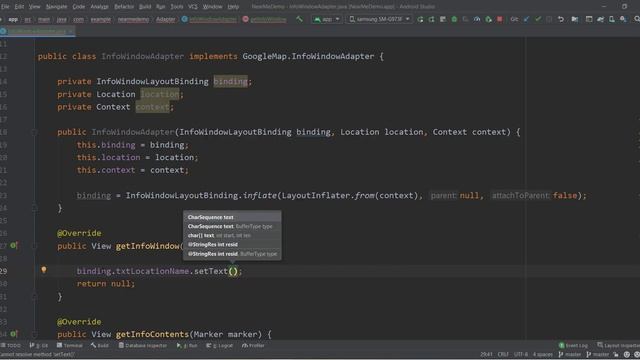640x360 pixels.
Task: Click Apply Changes and Restart Activity icon
Action: coord(431,19)
